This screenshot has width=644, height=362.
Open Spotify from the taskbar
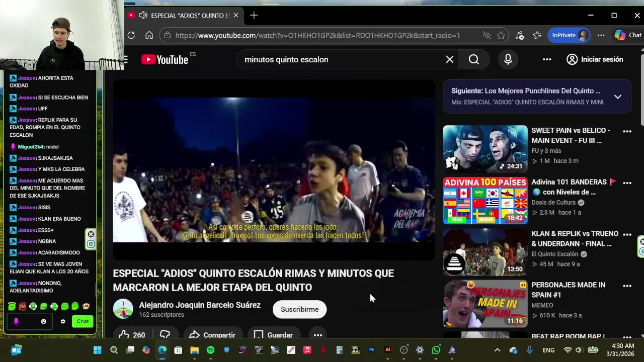pyautogui.click(x=210, y=350)
